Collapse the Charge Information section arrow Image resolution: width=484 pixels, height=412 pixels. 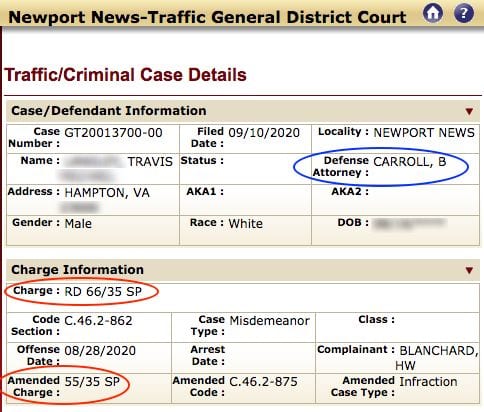coord(469,270)
